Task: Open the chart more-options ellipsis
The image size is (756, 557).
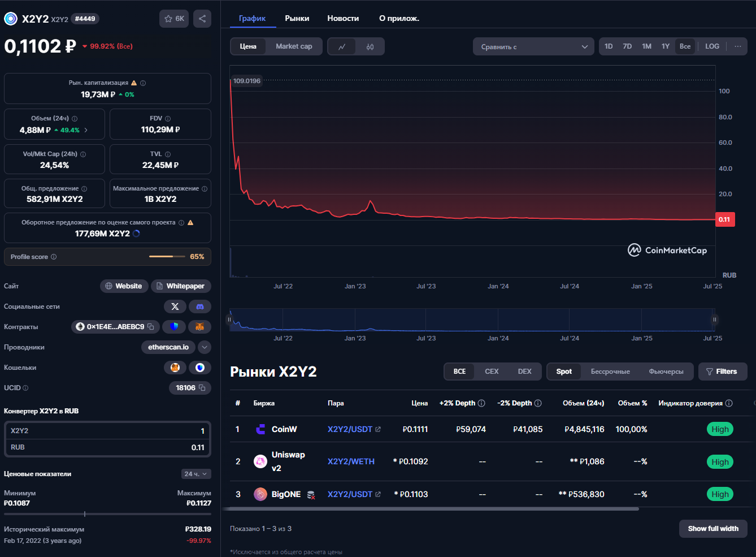Action: coord(737,46)
